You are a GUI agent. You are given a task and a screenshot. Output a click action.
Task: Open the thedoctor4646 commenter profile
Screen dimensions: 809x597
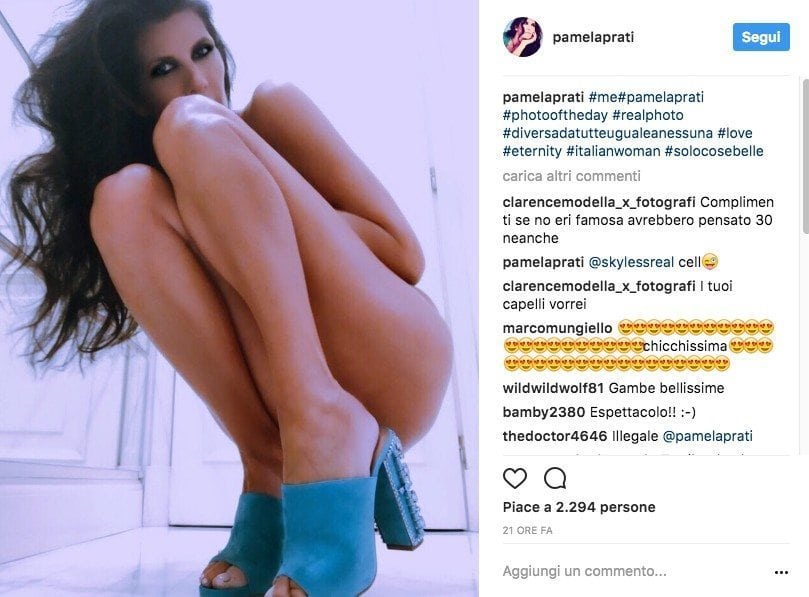pyautogui.click(x=555, y=436)
